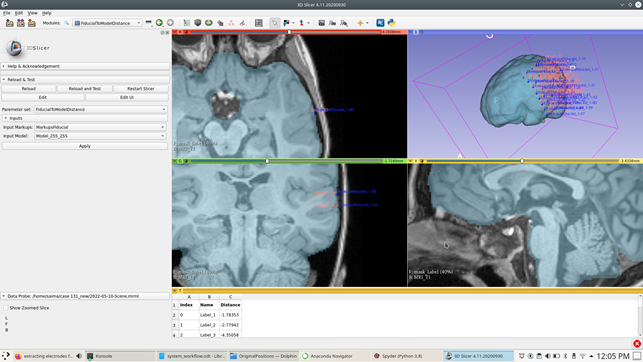Screen dimensions: 643x362
Task: Click the module search magnifier icon
Action: point(66,23)
